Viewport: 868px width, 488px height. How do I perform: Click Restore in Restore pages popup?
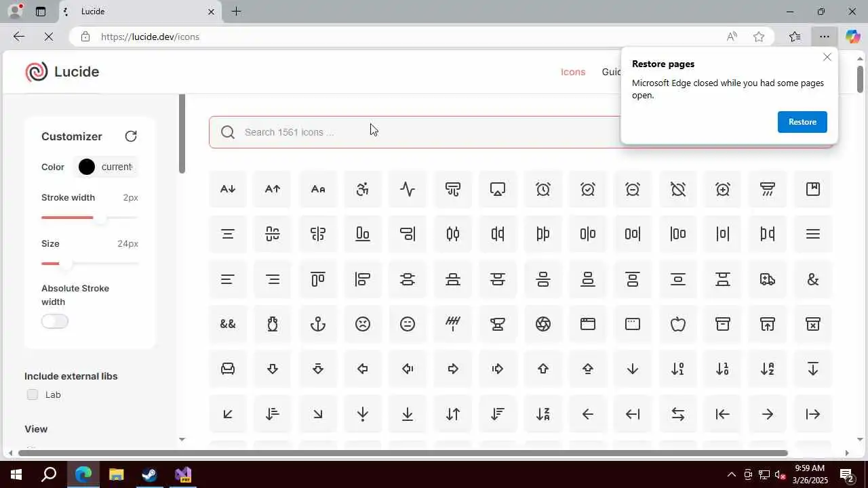[x=802, y=122]
